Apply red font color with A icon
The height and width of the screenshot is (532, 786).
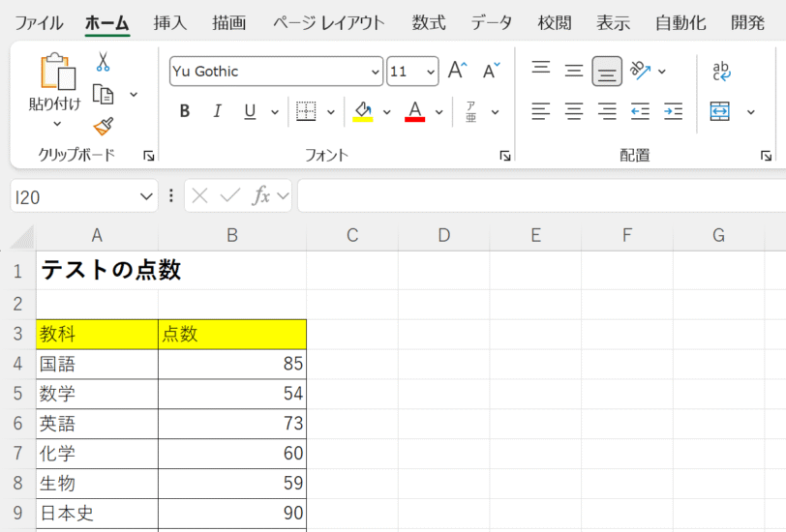click(414, 111)
